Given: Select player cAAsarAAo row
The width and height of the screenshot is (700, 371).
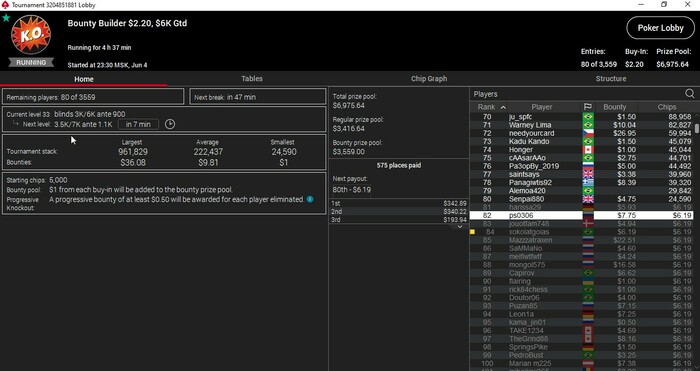Looking at the screenshot, I should pyautogui.click(x=582, y=158).
